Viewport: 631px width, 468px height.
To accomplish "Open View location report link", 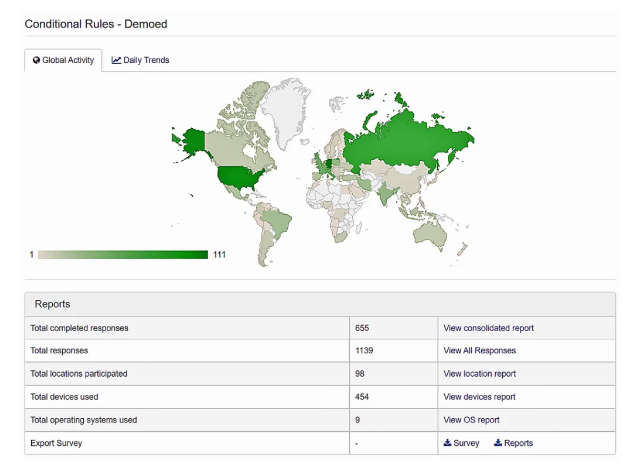I will [480, 374].
